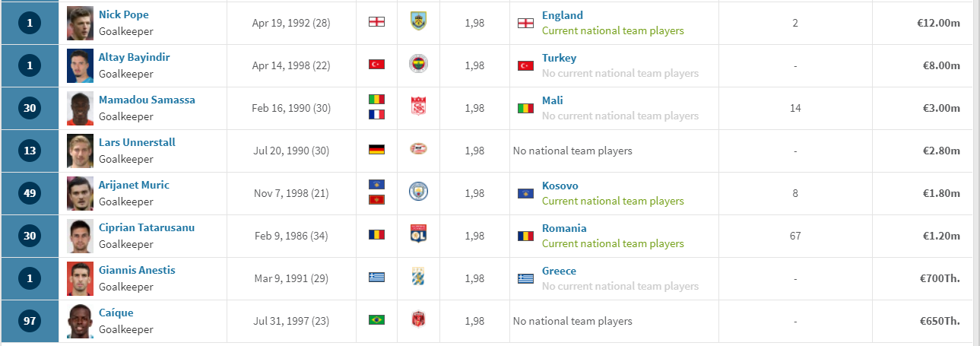This screenshot has width=980, height=346.
Task: Click Sivasspor crest in Mamadou Samassa row
Action: coord(418,107)
